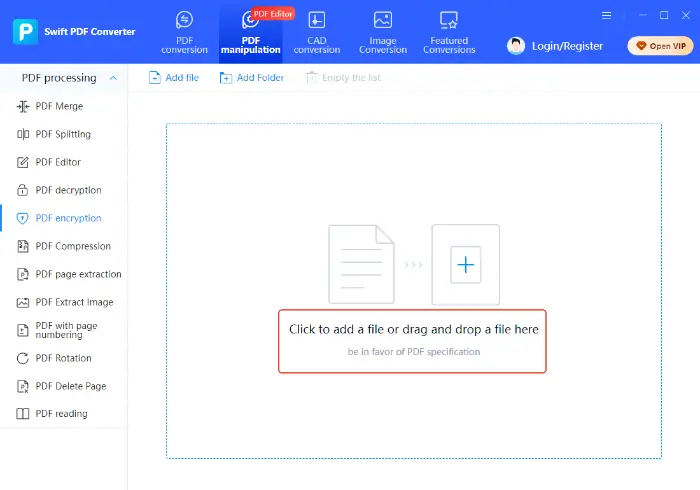The image size is (700, 490).
Task: Open the CAD conversion tab
Action: [x=317, y=33]
